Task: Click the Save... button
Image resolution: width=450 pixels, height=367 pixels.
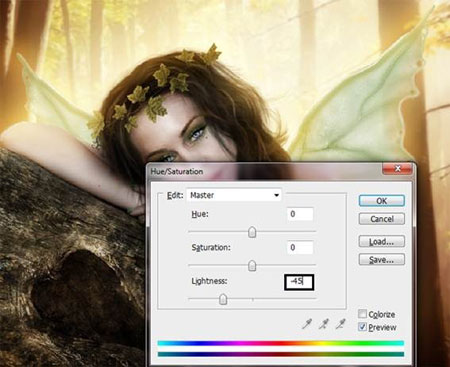Action: click(382, 259)
